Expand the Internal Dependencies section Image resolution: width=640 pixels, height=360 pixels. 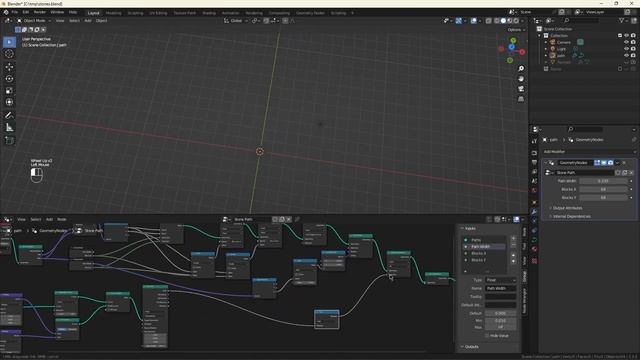point(571,216)
